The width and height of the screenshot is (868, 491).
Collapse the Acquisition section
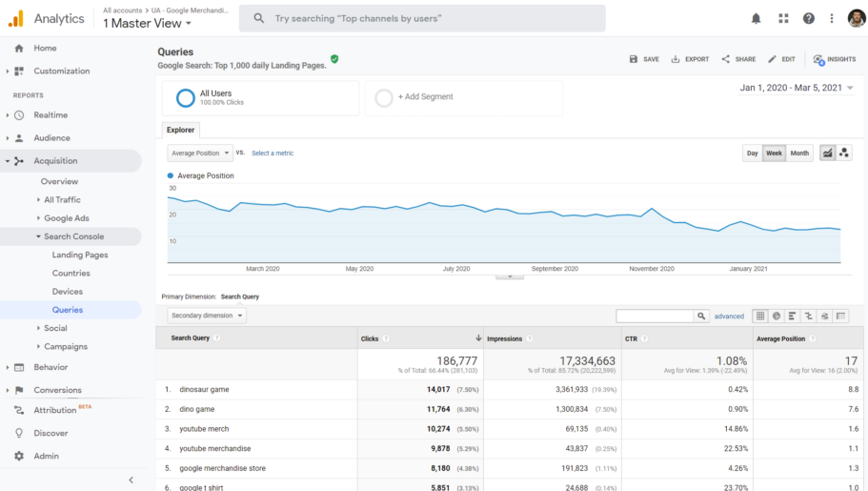(8, 161)
